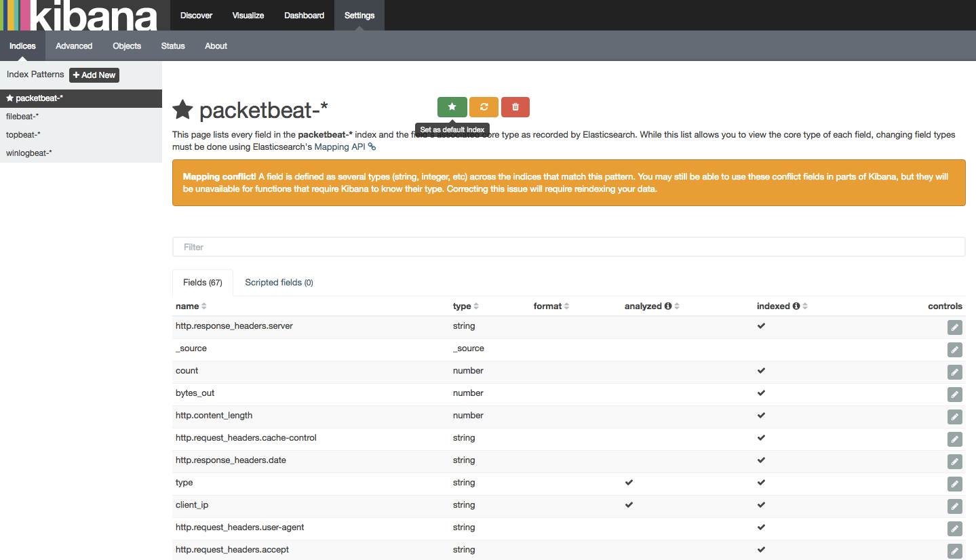Select the filebeat-* index pattern
976x560 pixels.
pyautogui.click(x=81, y=117)
